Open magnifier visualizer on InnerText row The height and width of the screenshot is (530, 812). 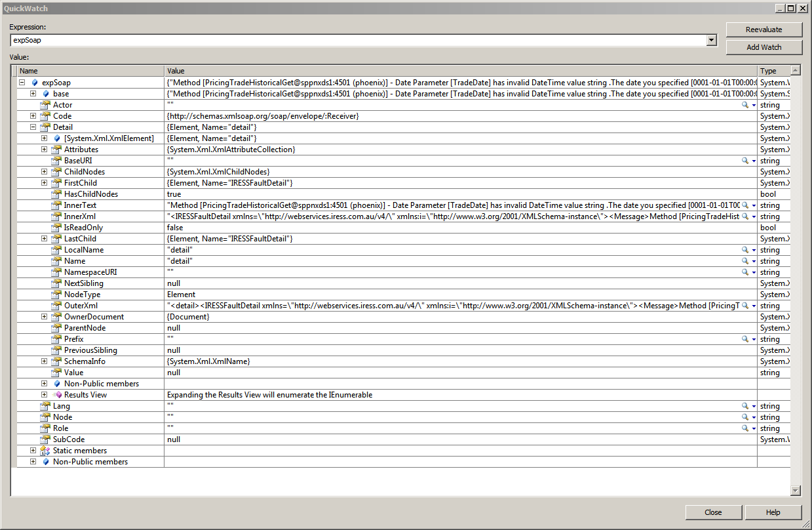click(x=744, y=205)
